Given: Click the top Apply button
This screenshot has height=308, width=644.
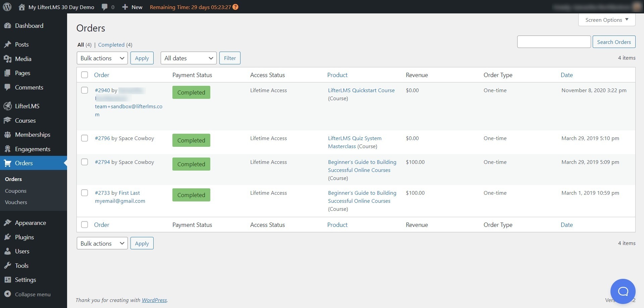Looking at the screenshot, I should (x=142, y=58).
